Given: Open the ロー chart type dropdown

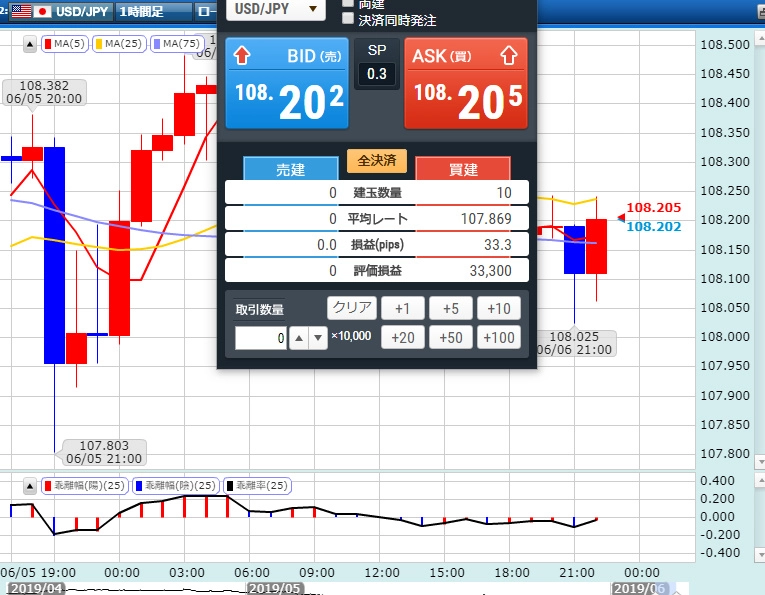Looking at the screenshot, I should [206, 11].
